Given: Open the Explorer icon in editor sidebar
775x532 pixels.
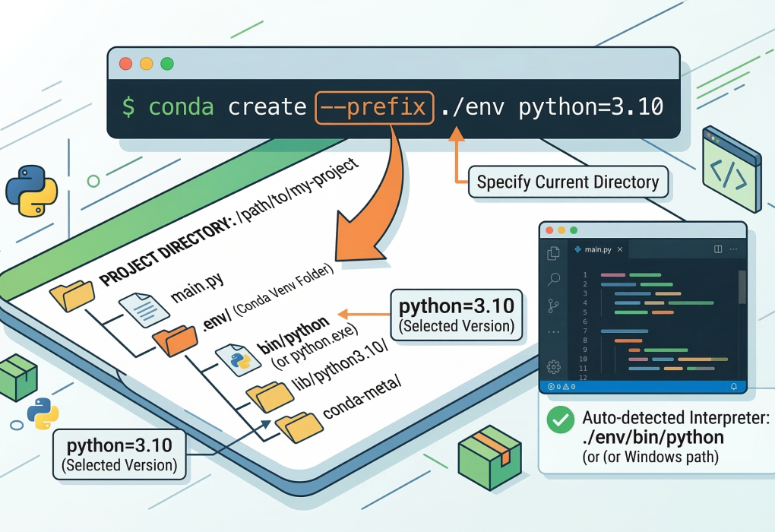Looking at the screenshot, I should click(554, 254).
